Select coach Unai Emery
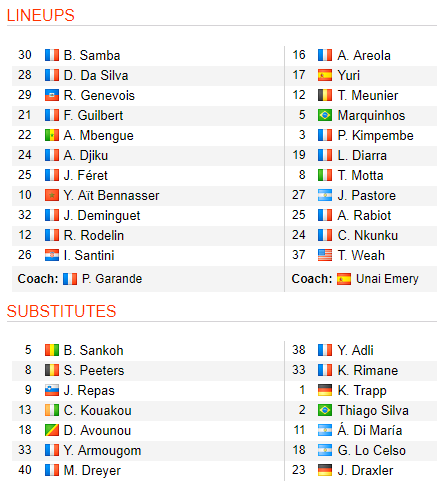 point(387,279)
